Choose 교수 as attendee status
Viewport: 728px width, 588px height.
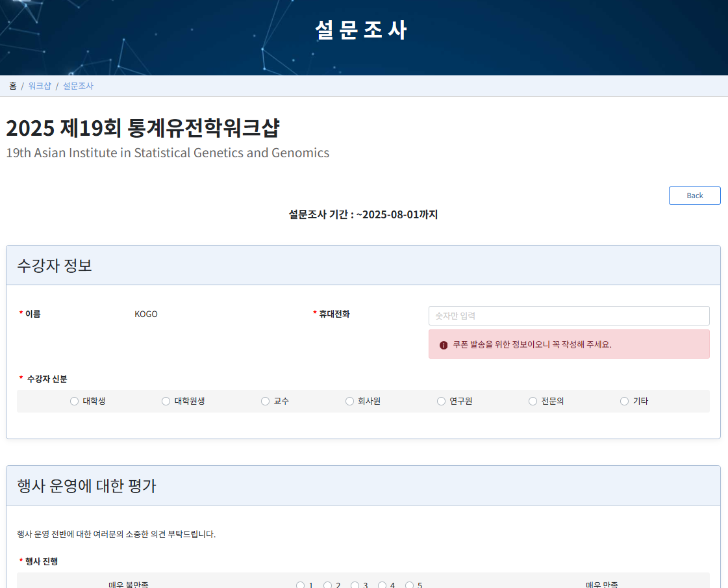[x=265, y=402]
